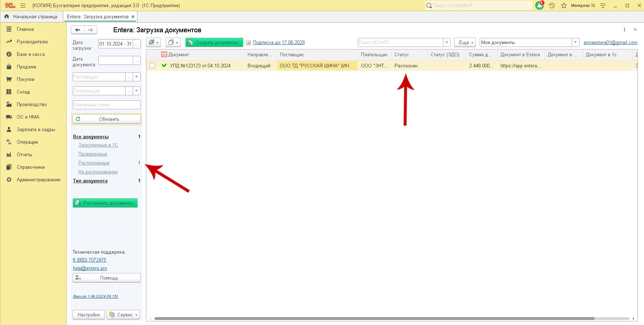Click the search field Поиск (Ctrl+F)
This screenshot has height=325, width=644.
400,42
